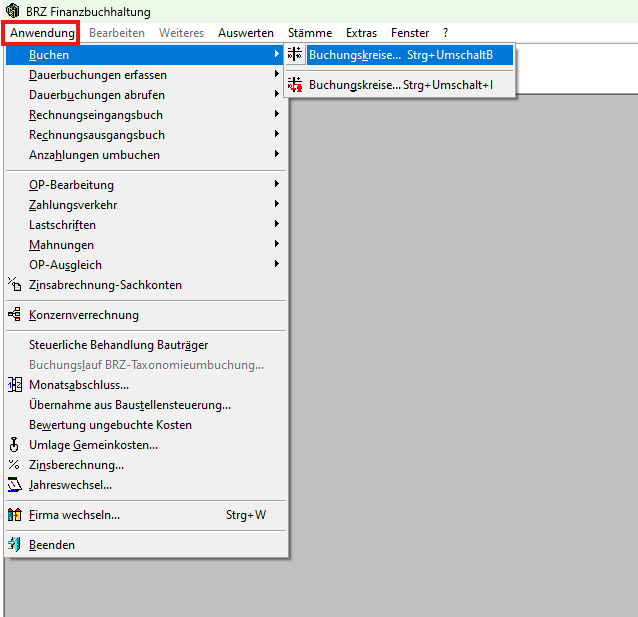Click the Firma wechseln icon
This screenshot has width=638, height=617.
tap(15, 515)
